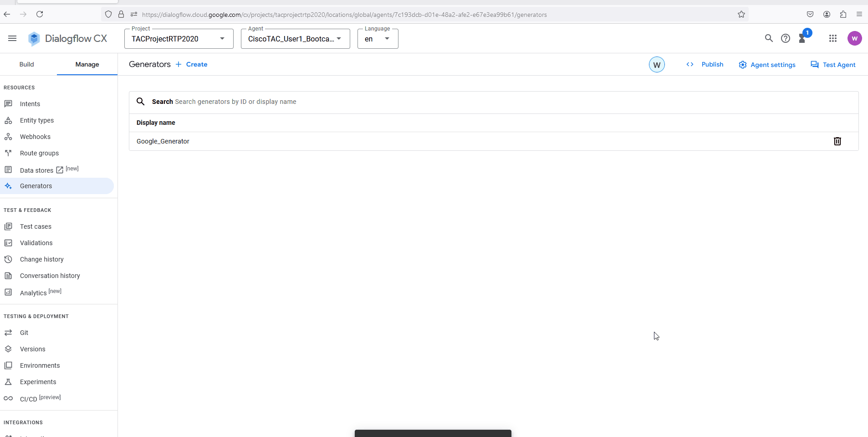Switch to the Build tab

click(27, 64)
